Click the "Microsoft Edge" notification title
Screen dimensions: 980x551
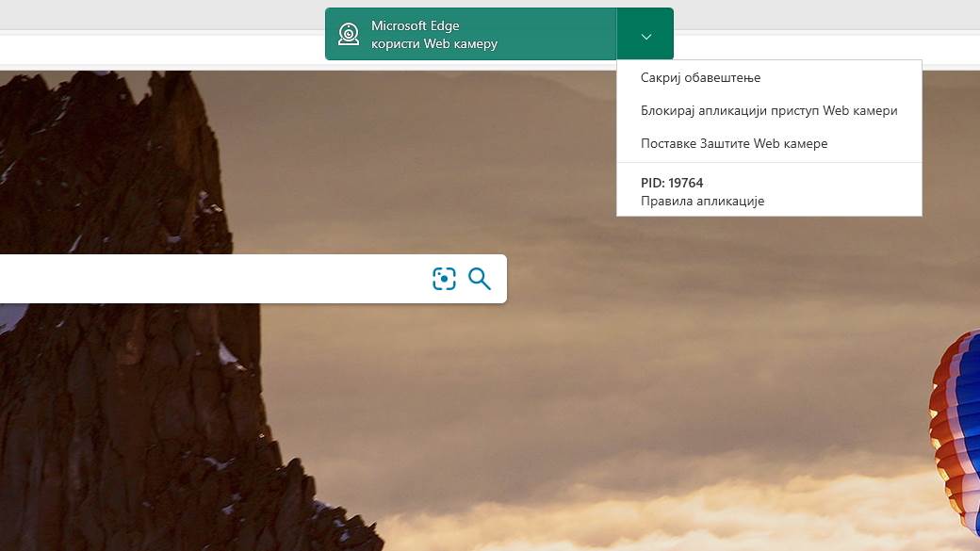pyautogui.click(x=416, y=26)
